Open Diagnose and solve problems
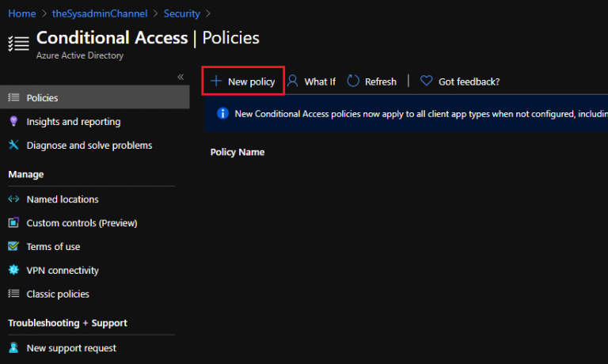 click(89, 146)
